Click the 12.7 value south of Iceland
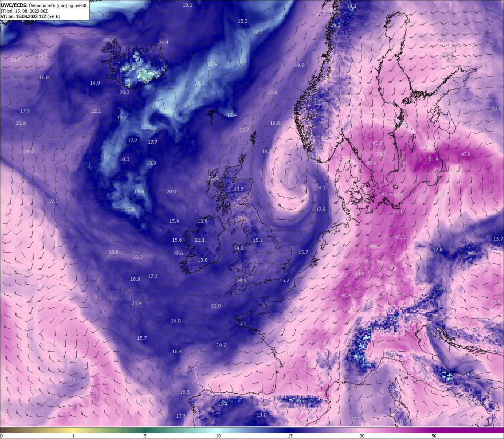The image size is (504, 439). click(x=122, y=117)
